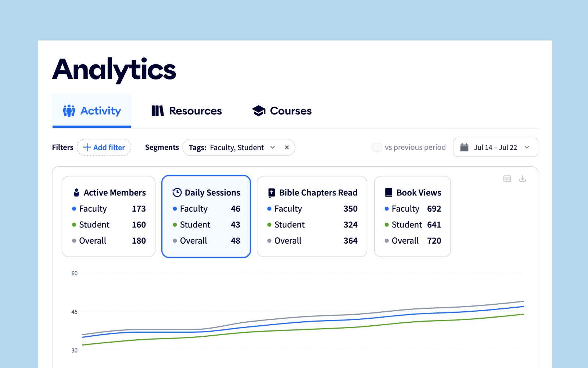
Task: Click the Analytics page heading
Action: point(114,70)
